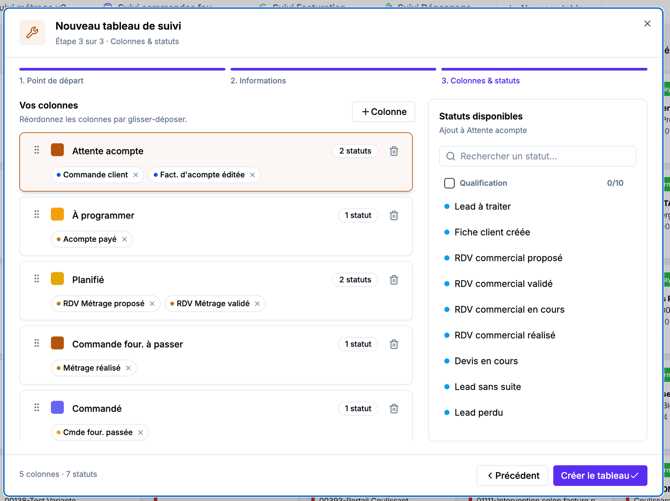The height and width of the screenshot is (501, 670).
Task: Add the Lead perdu status
Action: click(479, 413)
